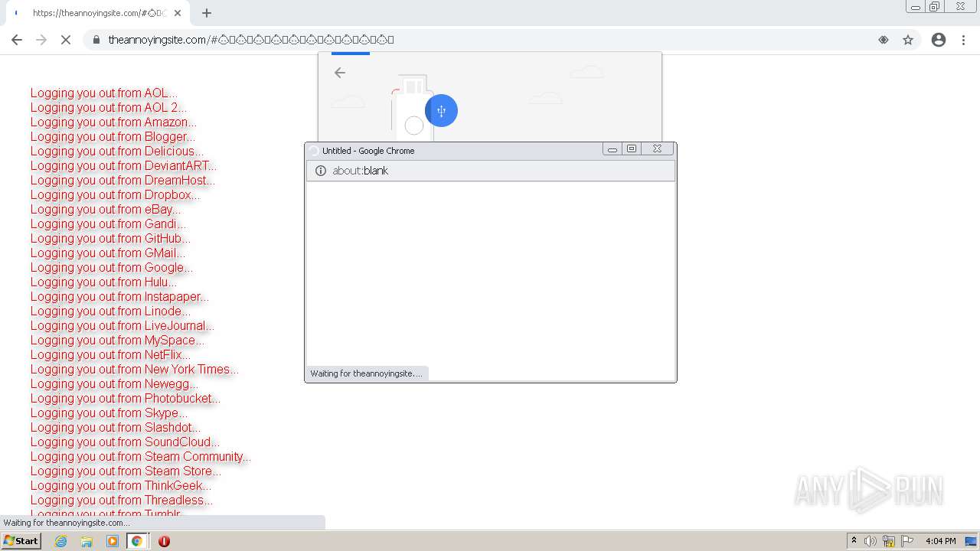
Task: Show hidden tray icons arrow
Action: coord(854,541)
